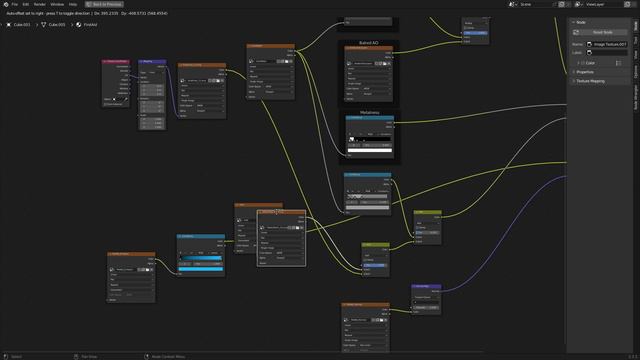The height and width of the screenshot is (360, 640).
Task: Toggle From Instancer checkbox in Texture Coordinate
Action: click(105, 104)
